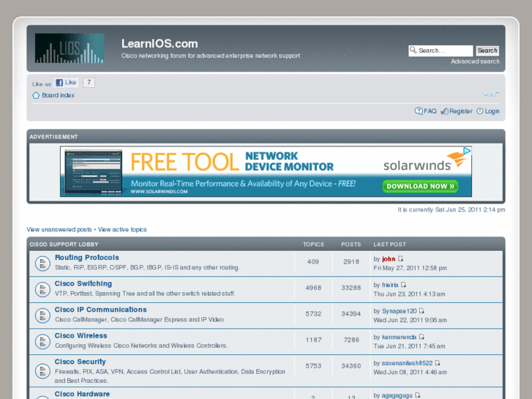View latest post icon next to frieiria

[x=403, y=285]
